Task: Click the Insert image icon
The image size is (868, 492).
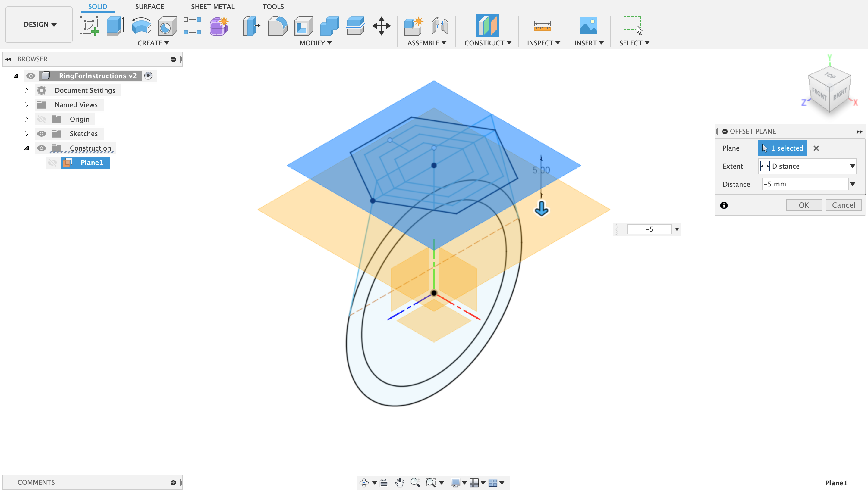Action: tap(588, 26)
